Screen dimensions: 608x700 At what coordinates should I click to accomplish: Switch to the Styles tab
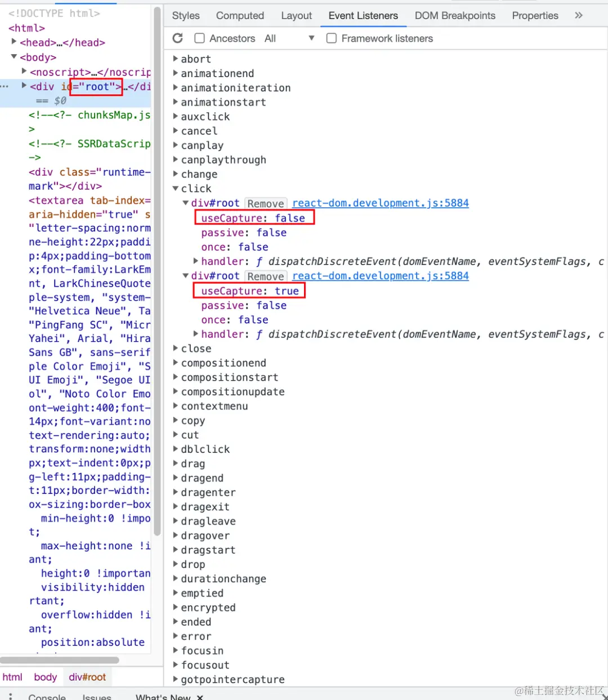(186, 16)
